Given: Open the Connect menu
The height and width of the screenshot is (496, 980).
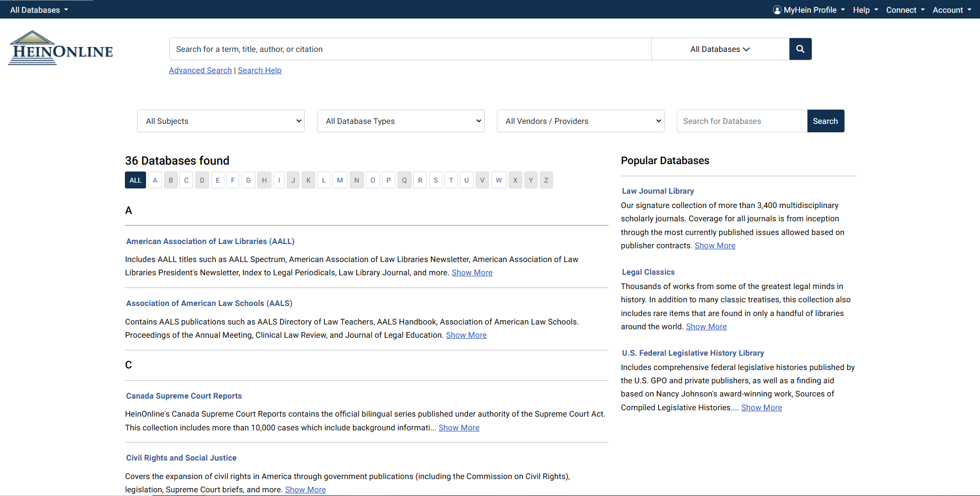Looking at the screenshot, I should pos(905,10).
